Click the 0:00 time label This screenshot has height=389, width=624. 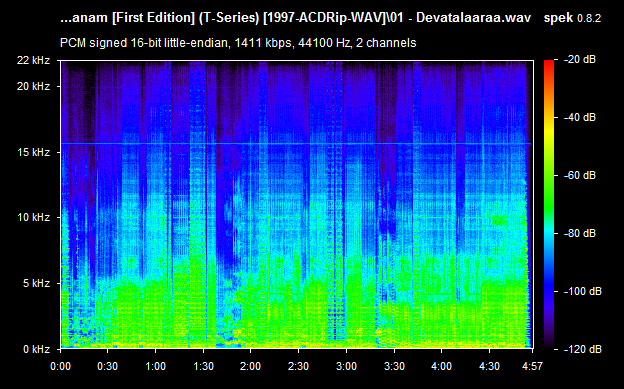pyautogui.click(x=60, y=366)
